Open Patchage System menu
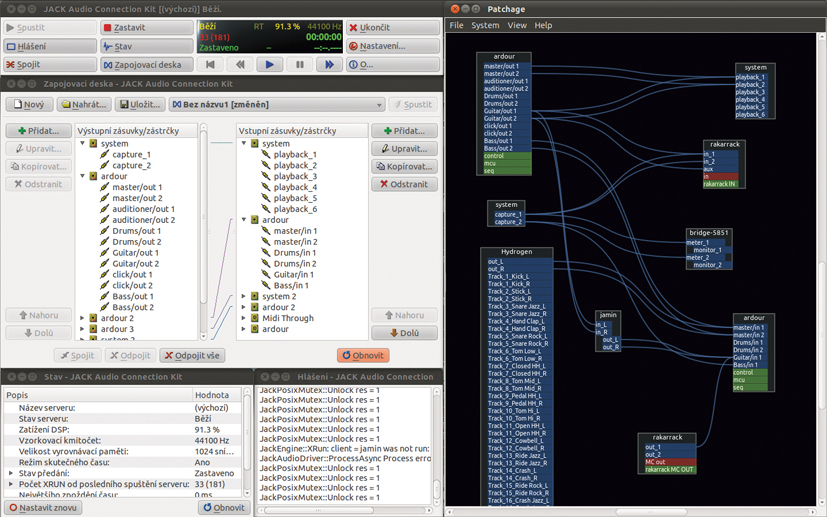This screenshot has width=827, height=517. point(485,25)
